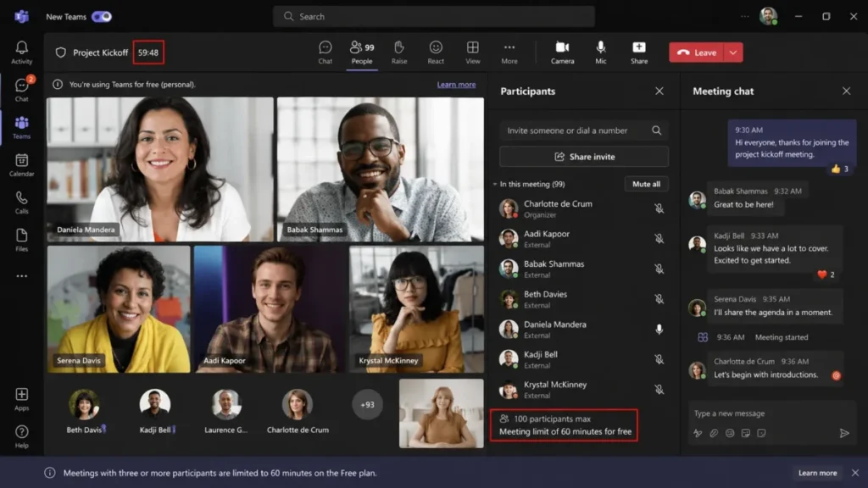Click the meeting shield icon by Project Kickoff
The height and width of the screenshot is (488, 868).
click(61, 53)
